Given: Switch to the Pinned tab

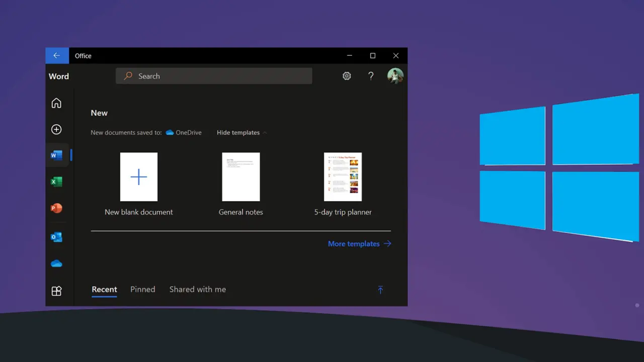Looking at the screenshot, I should pyautogui.click(x=142, y=289).
